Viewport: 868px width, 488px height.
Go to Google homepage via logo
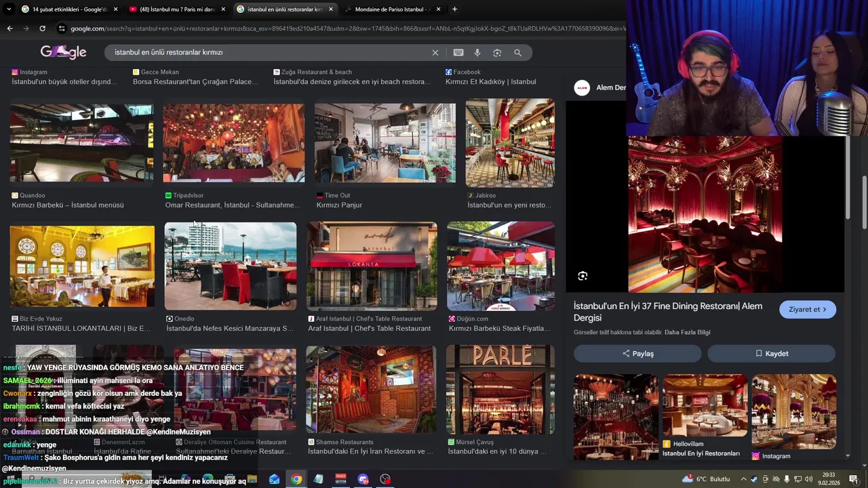[x=63, y=52]
